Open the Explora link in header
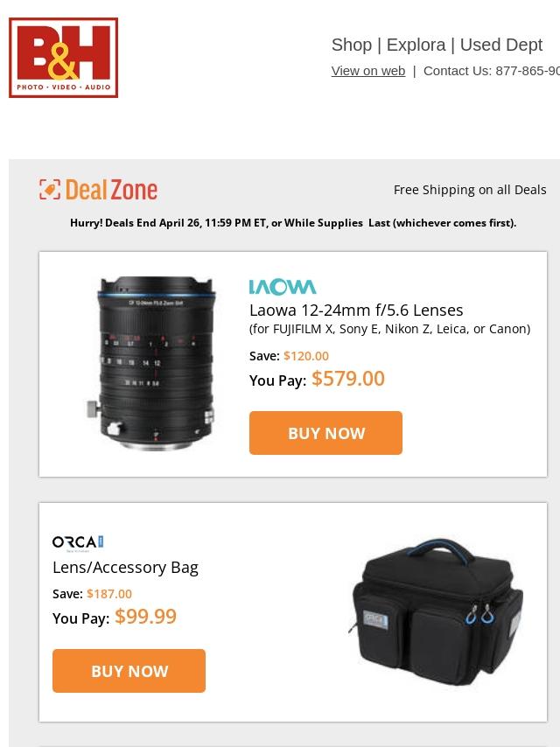 click(x=416, y=45)
